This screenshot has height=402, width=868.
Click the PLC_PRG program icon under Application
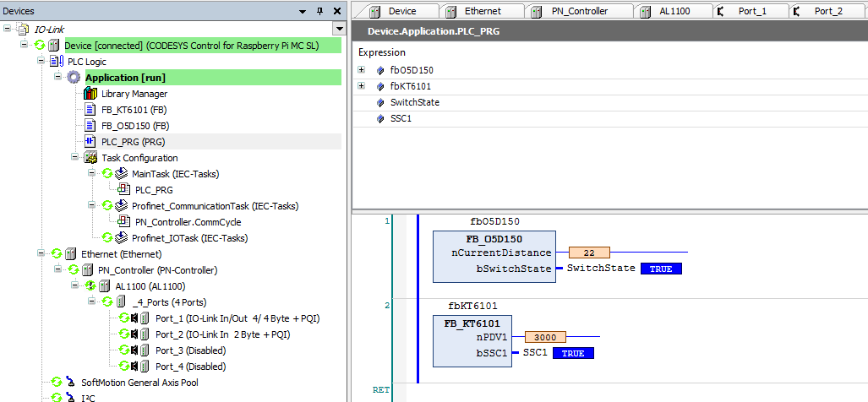coord(90,142)
